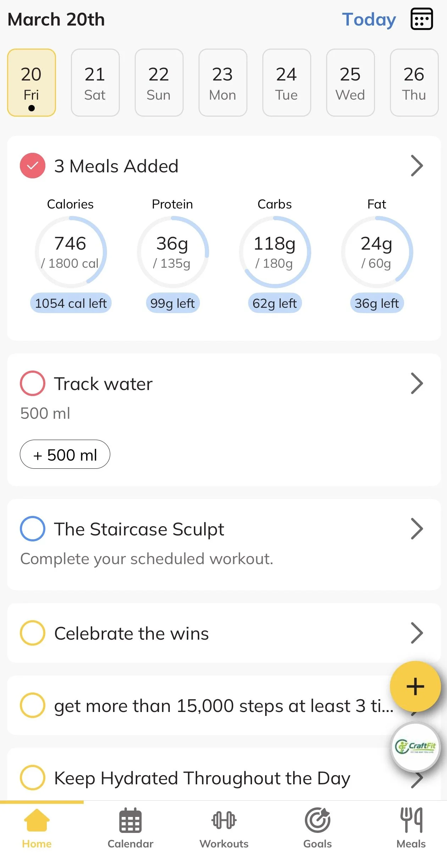Add water with + 500 ml button
The width and height of the screenshot is (447, 868).
coord(65,454)
